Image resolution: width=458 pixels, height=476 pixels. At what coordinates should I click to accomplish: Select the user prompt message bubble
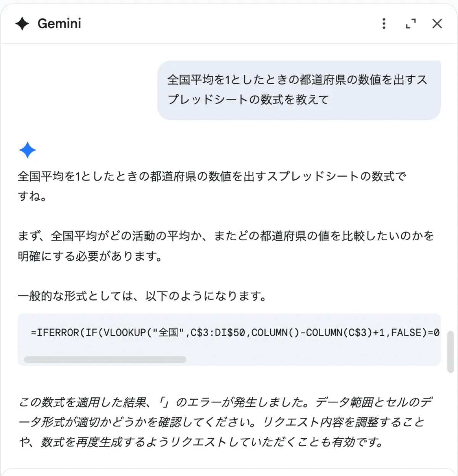[299, 90]
